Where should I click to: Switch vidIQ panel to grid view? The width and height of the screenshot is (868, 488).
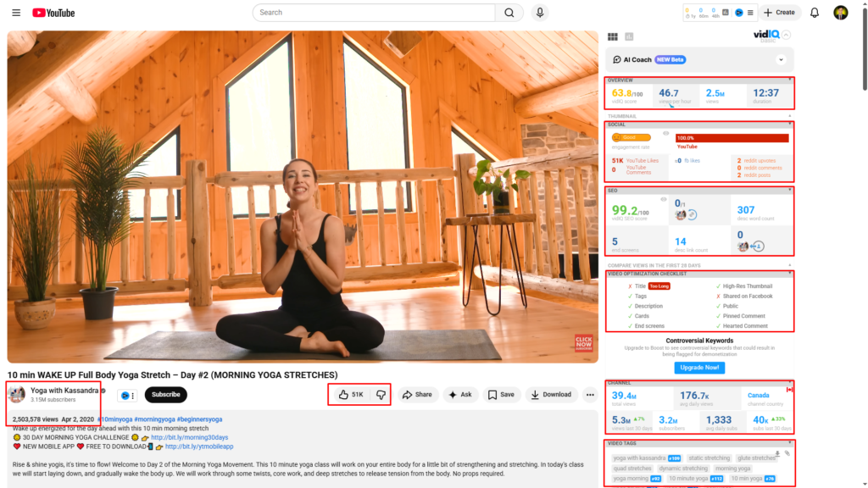(x=613, y=36)
